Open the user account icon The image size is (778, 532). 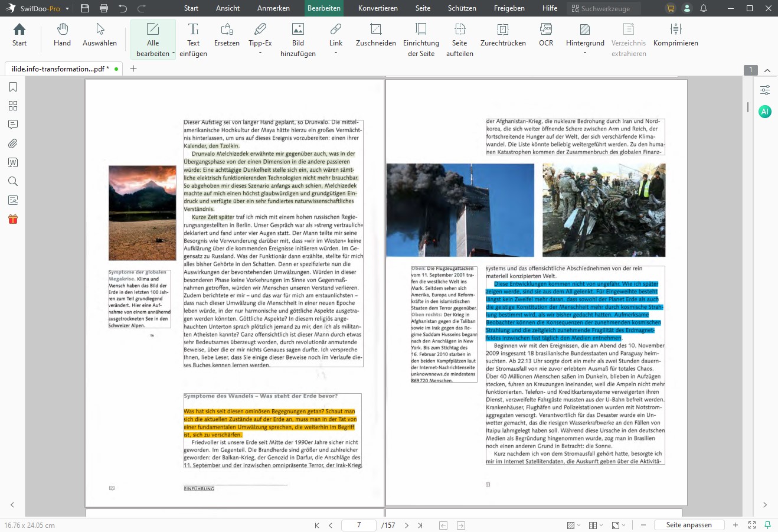click(x=687, y=8)
